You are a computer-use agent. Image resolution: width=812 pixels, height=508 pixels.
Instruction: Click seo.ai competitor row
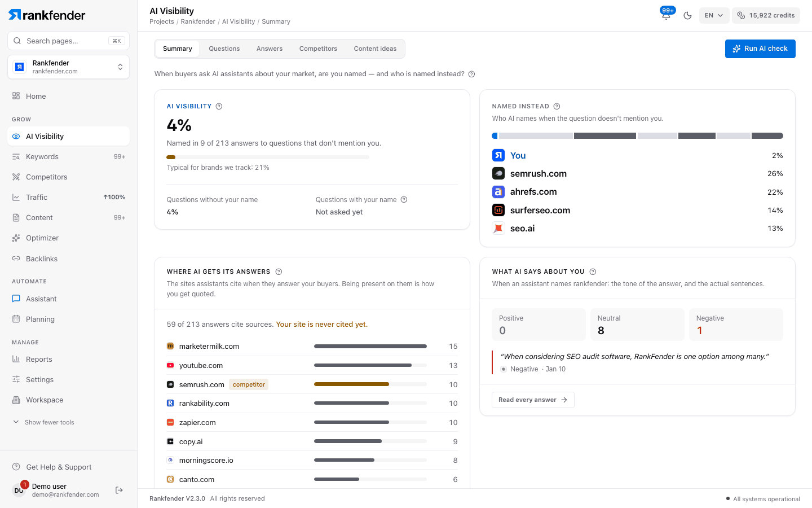click(637, 228)
